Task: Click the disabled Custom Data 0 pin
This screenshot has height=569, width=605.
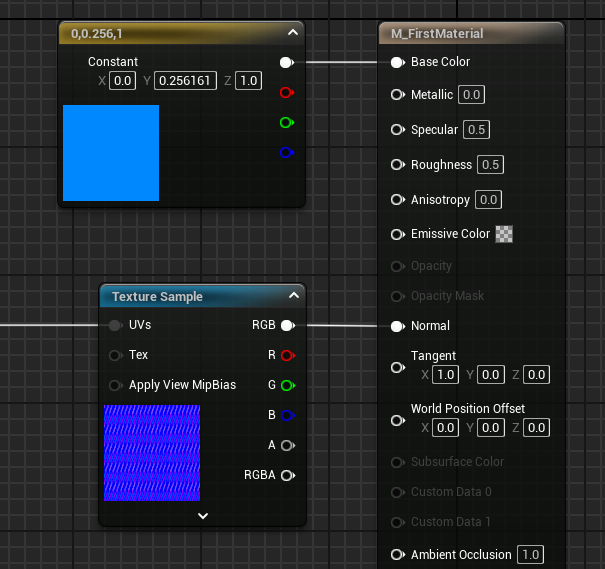Action: coord(397,492)
